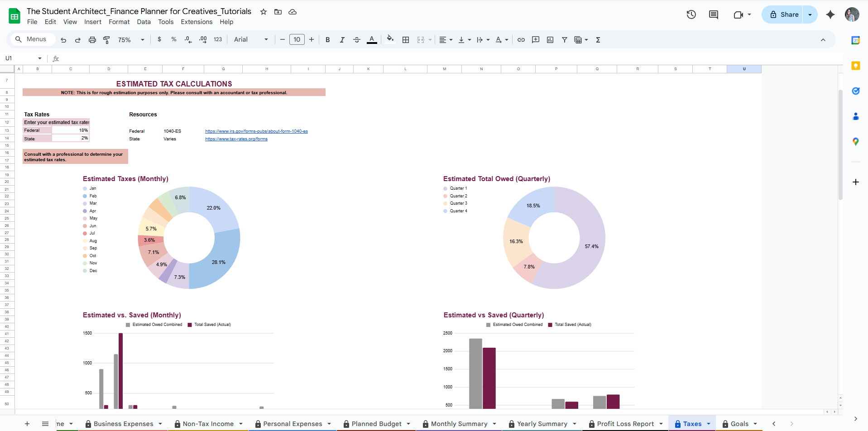This screenshot has height=431, width=868.
Task: Open text wrapping dropdown
Action: click(x=483, y=40)
